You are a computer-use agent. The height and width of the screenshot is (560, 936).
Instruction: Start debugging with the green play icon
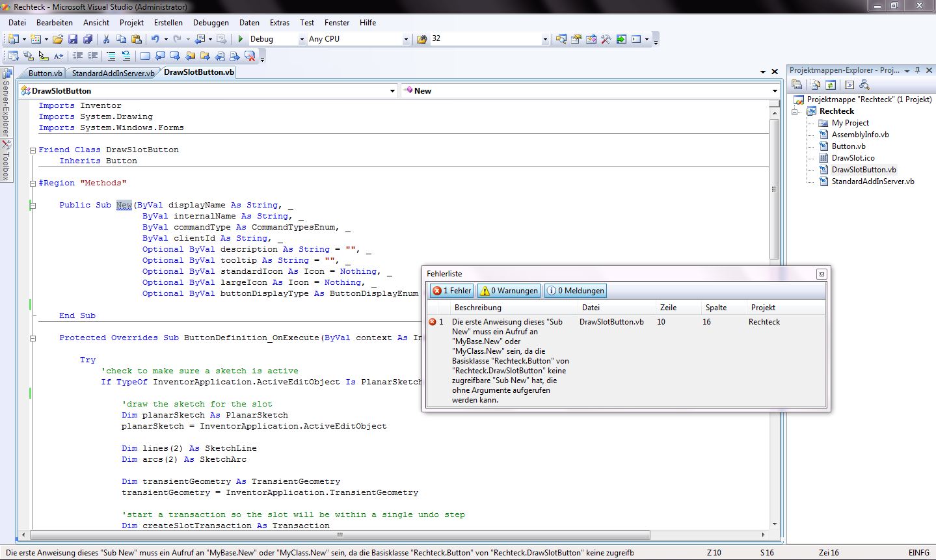pos(241,39)
